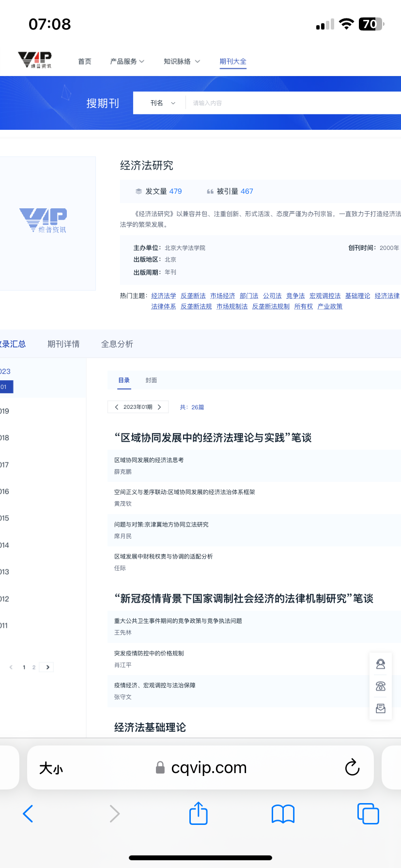
Task: Expand the 产品服务 dropdown menu
Action: 127,62
